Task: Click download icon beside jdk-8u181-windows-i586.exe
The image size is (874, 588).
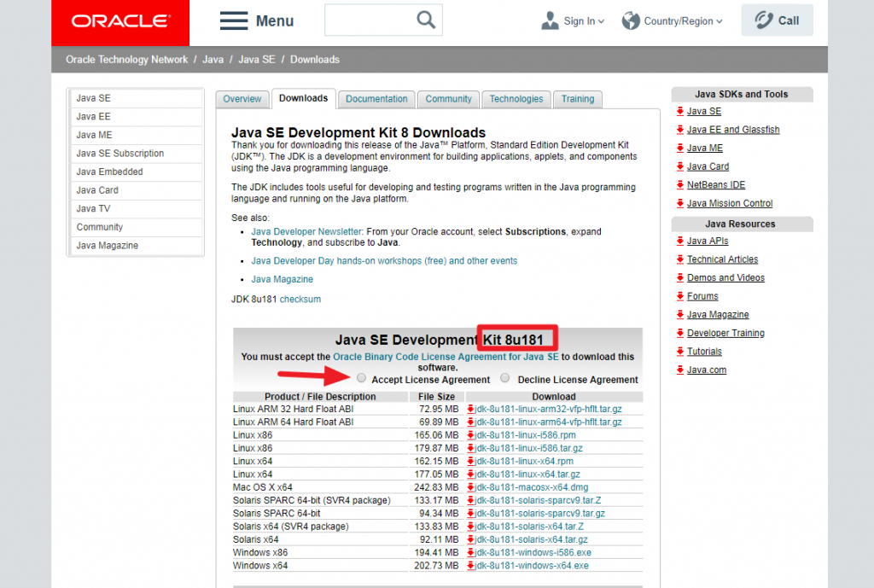Action: [470, 552]
